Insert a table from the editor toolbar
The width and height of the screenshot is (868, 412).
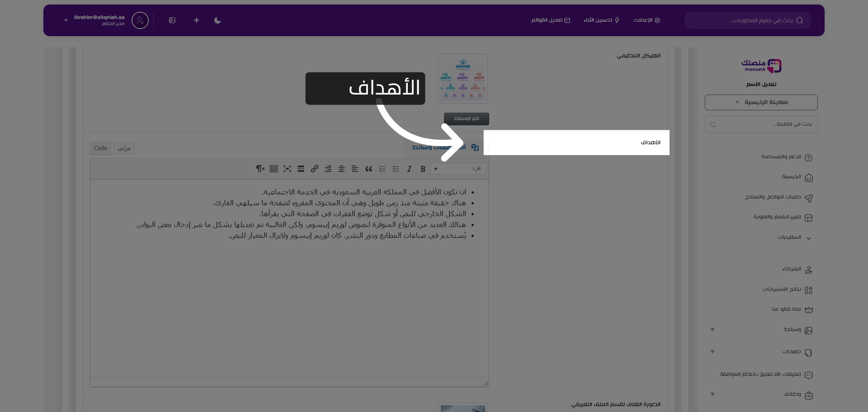pos(274,169)
